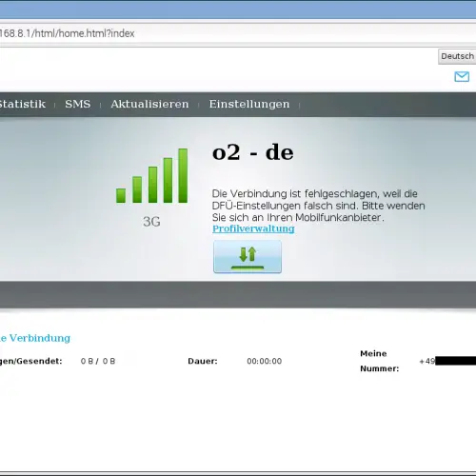The height and width of the screenshot is (476, 476).
Task: Open the Aktualisieren menu item
Action: [149, 104]
